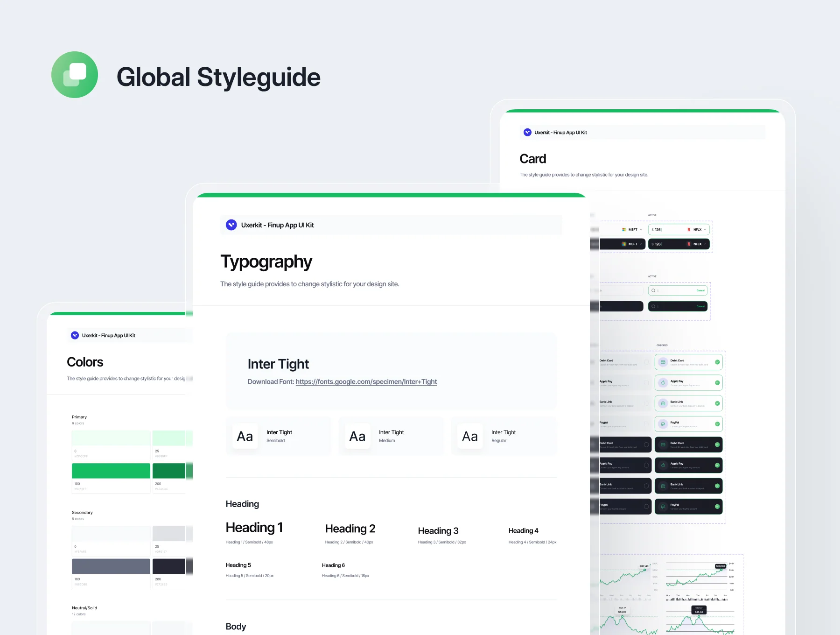Screen dimensions: 840x635
Task: Open the dark MSFT stock dropdown
Action: [x=641, y=244]
